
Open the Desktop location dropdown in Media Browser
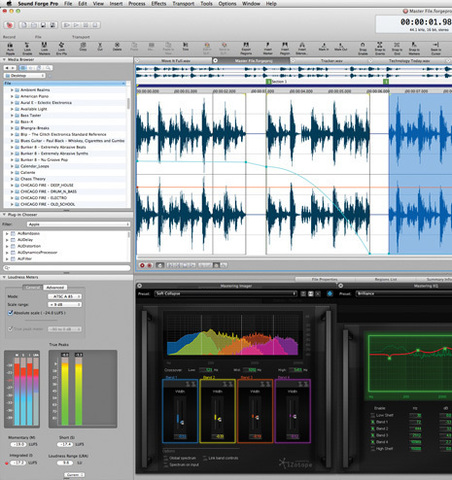24,76
